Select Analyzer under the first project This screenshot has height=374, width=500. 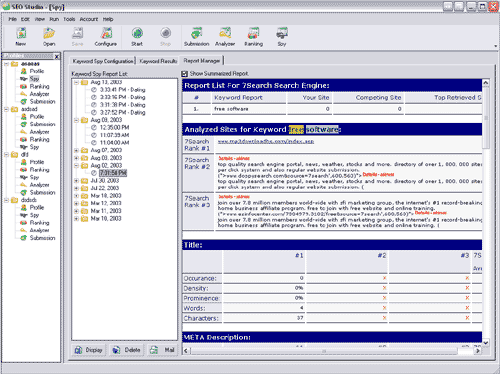(39, 94)
